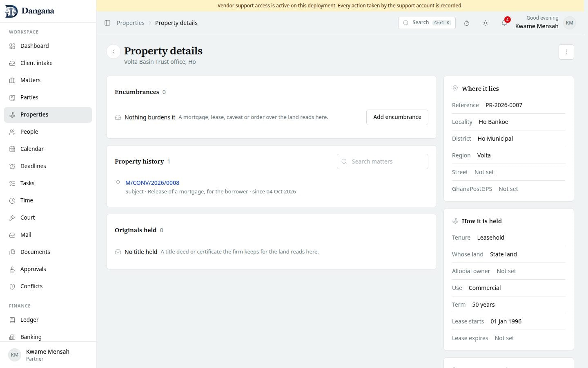Click the Kwame Mensah name in header
Image resolution: width=588 pixels, height=368 pixels.
537,26
